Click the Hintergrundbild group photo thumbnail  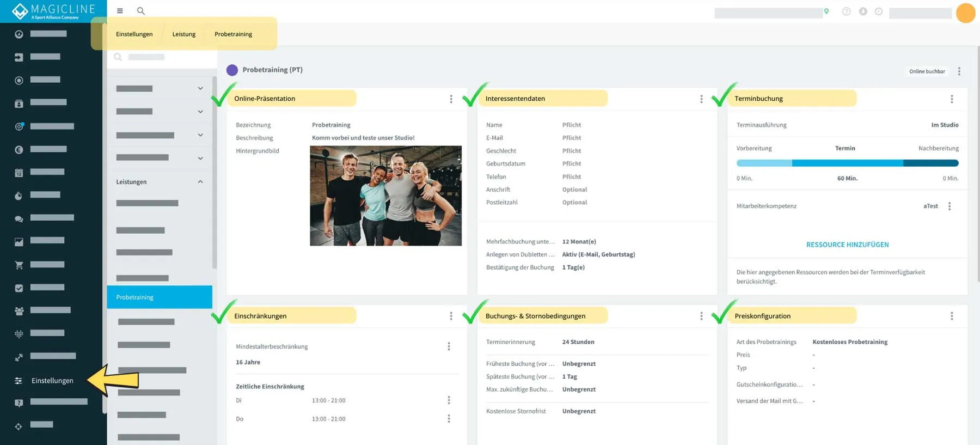[x=385, y=196]
